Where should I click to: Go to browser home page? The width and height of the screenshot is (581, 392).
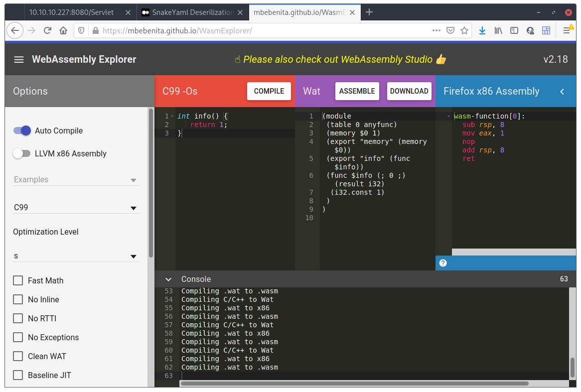coord(63,30)
